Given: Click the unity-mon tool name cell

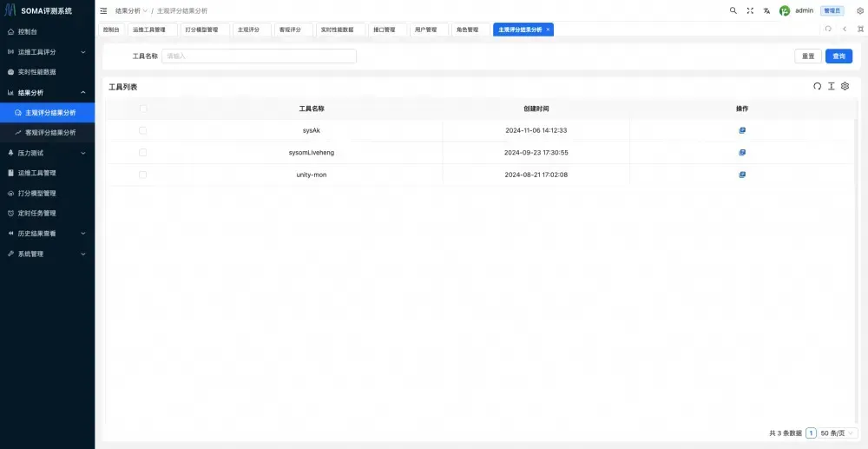Looking at the screenshot, I should click(312, 175).
